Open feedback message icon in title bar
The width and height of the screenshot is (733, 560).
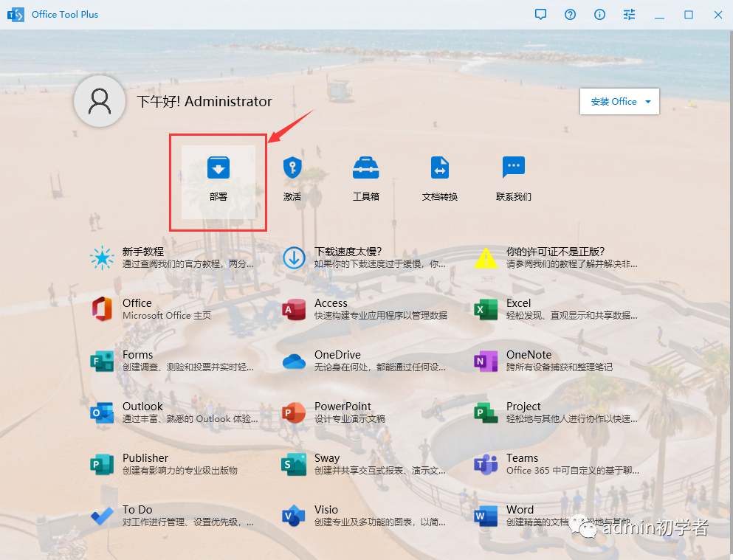pos(540,15)
